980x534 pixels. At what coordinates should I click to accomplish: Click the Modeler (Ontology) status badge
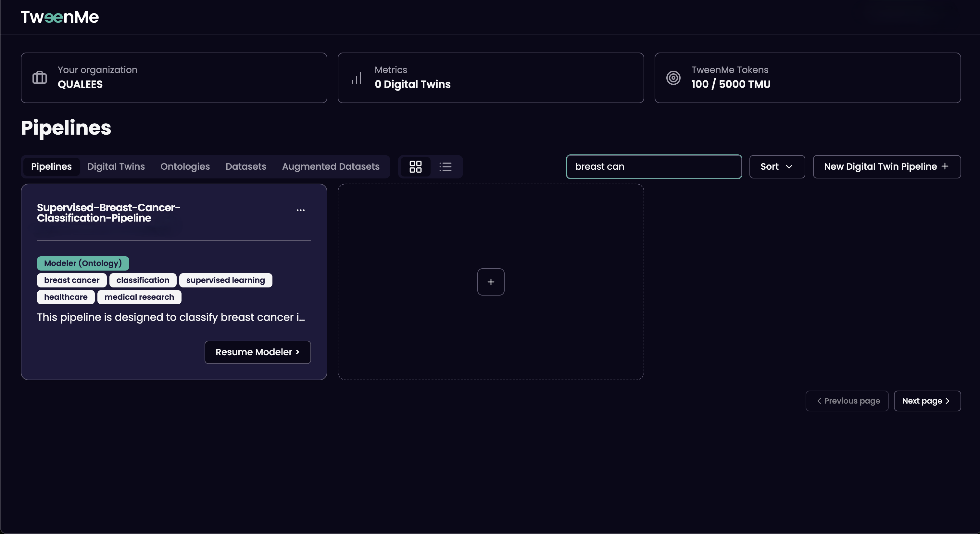pos(83,263)
